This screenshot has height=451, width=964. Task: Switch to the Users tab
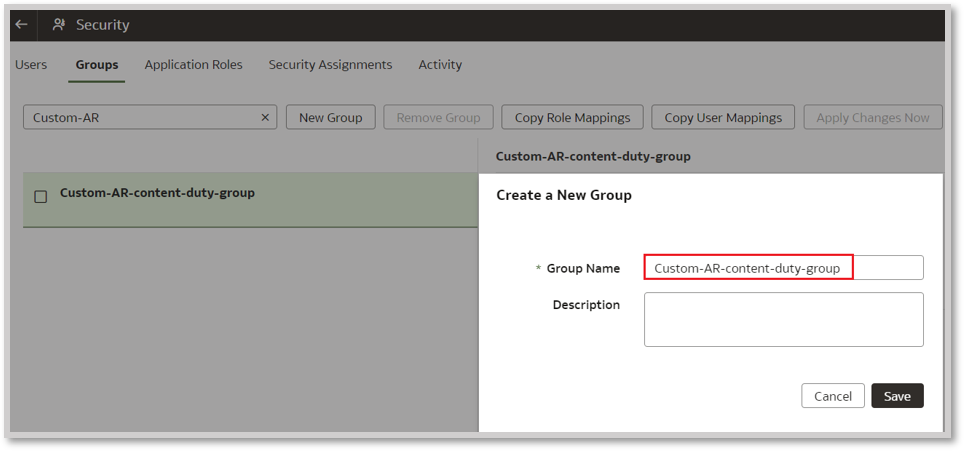tap(31, 65)
